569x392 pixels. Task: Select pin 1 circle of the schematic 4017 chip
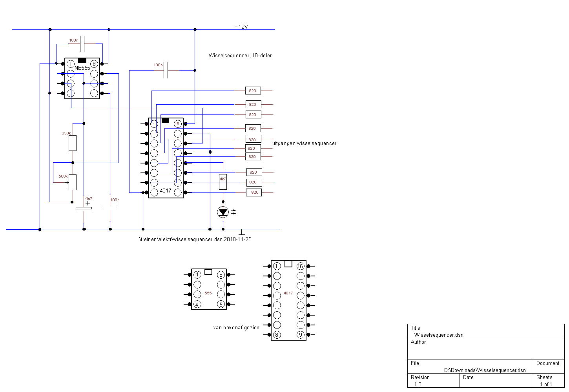point(154,124)
